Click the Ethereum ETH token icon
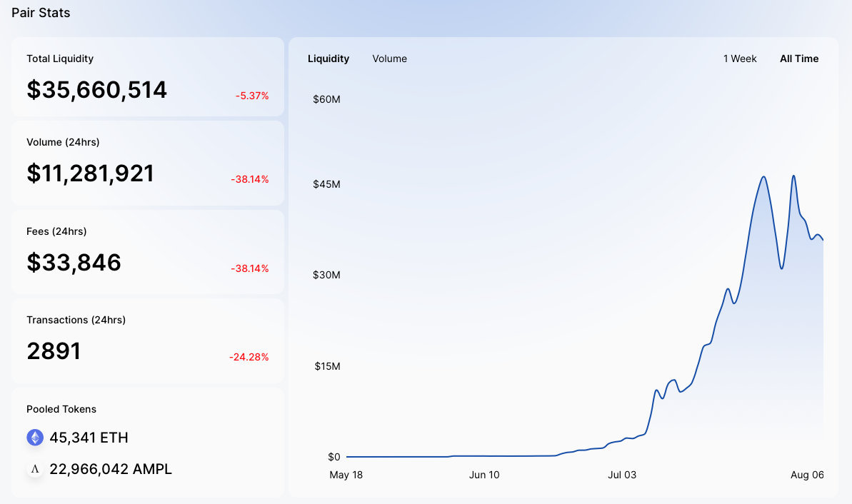The image size is (852, 504). click(35, 438)
